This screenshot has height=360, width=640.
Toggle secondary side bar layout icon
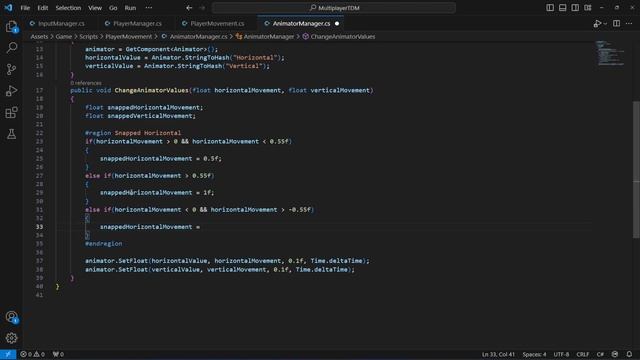click(575, 8)
